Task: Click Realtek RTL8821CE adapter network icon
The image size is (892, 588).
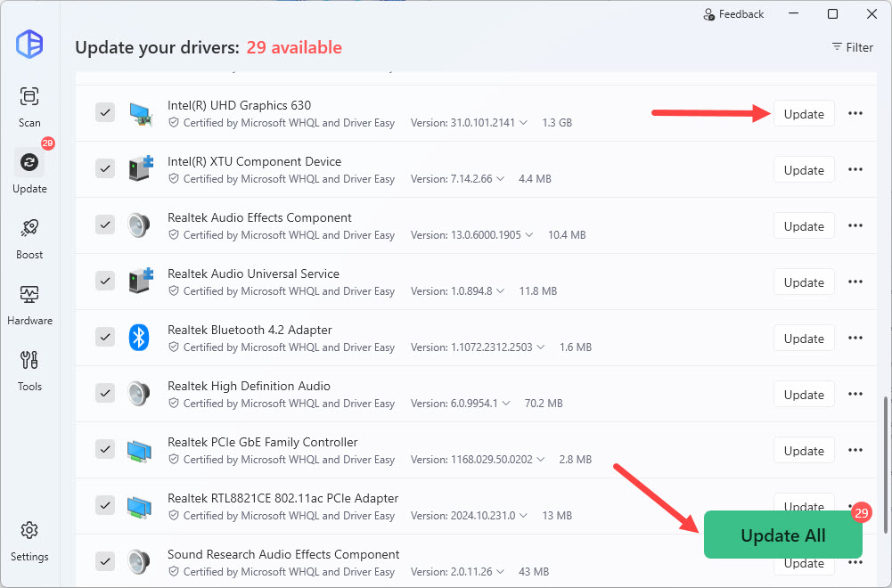Action: tap(139, 506)
